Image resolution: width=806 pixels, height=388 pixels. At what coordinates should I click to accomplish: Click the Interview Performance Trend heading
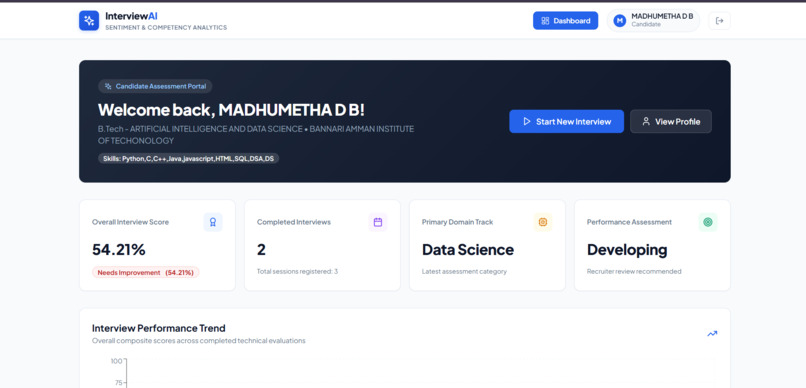(159, 328)
